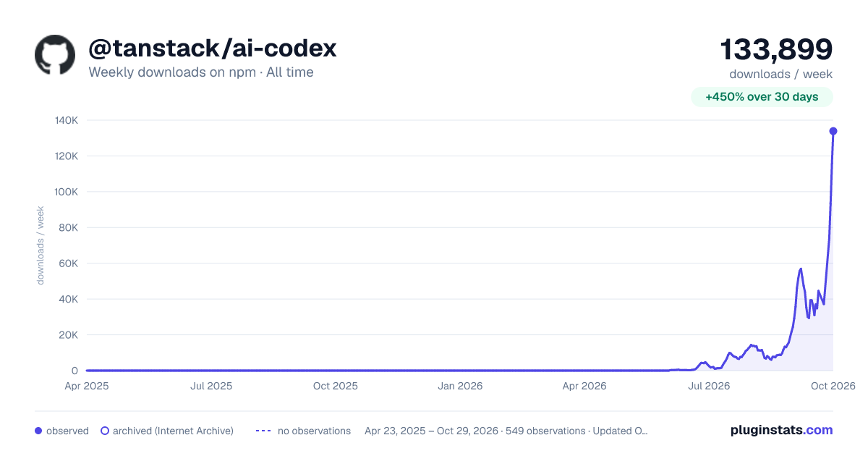Click the 'observed' legend label
Image resolution: width=868 pixels, height=456 pixels.
pos(67,431)
